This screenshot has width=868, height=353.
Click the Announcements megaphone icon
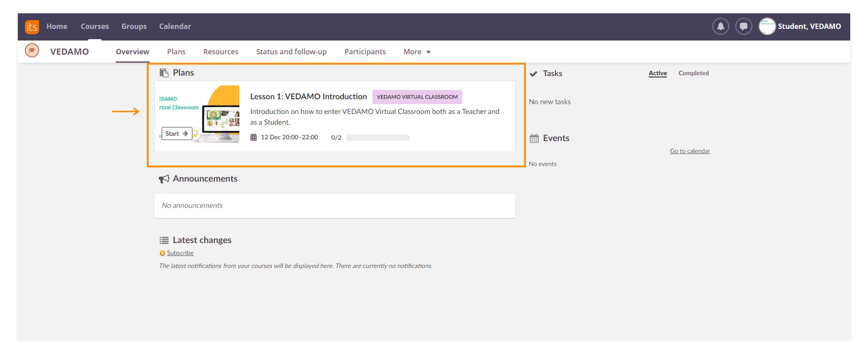click(x=164, y=179)
